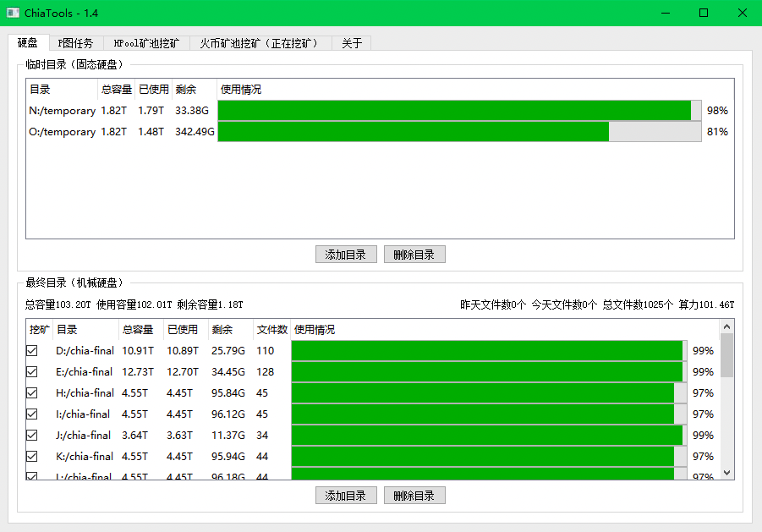Toggle mining checkbox for D:/chia-final

[32, 350]
